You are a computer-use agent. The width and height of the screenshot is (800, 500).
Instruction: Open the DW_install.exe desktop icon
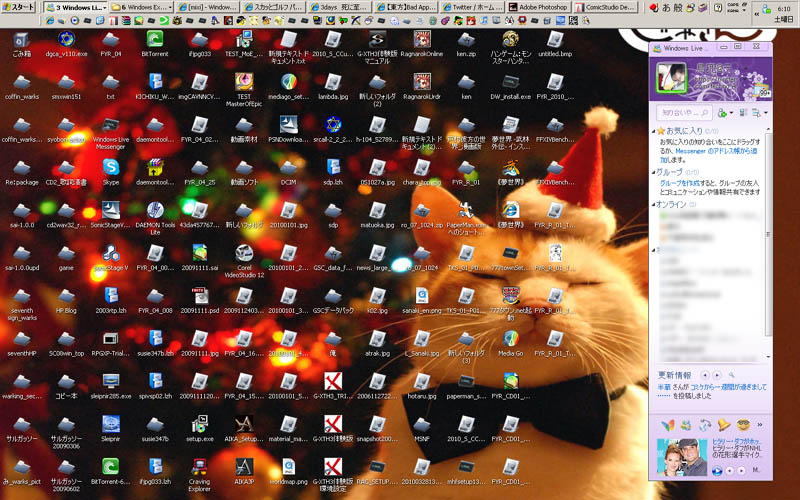pyautogui.click(x=510, y=87)
